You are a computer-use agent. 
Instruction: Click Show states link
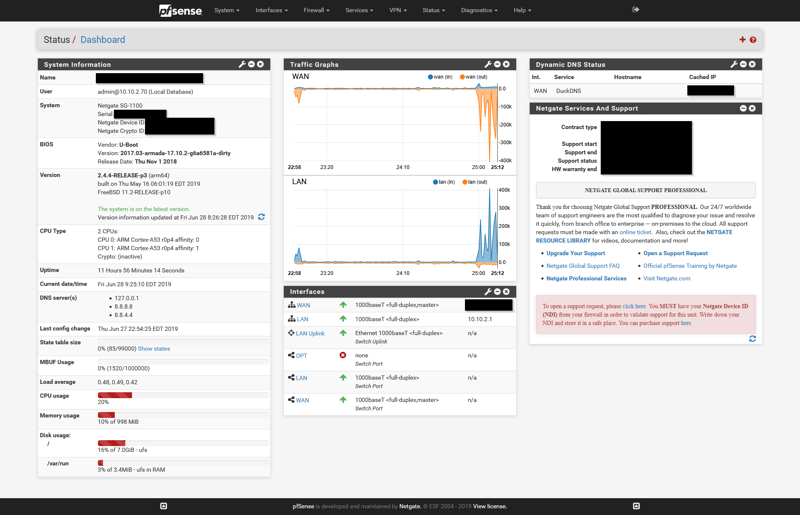154,349
